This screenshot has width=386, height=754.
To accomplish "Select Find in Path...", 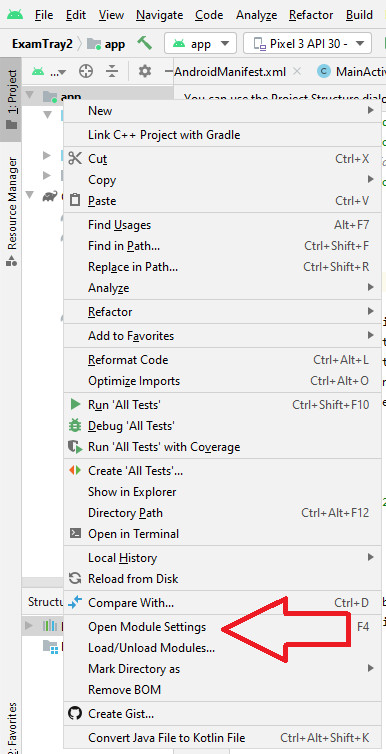I will 223,246.
